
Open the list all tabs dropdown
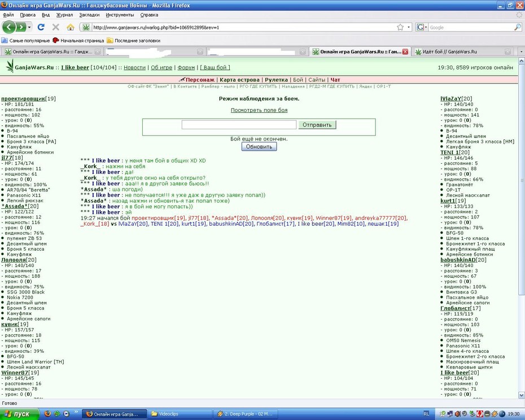pos(521,51)
